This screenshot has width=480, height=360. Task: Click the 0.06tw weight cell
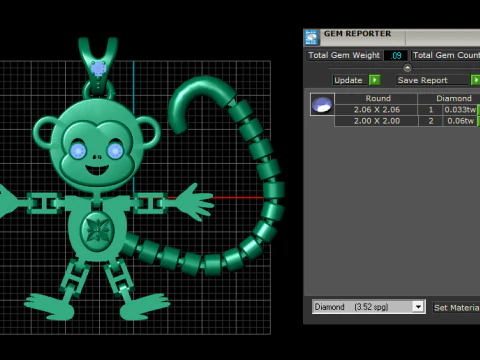point(460,121)
